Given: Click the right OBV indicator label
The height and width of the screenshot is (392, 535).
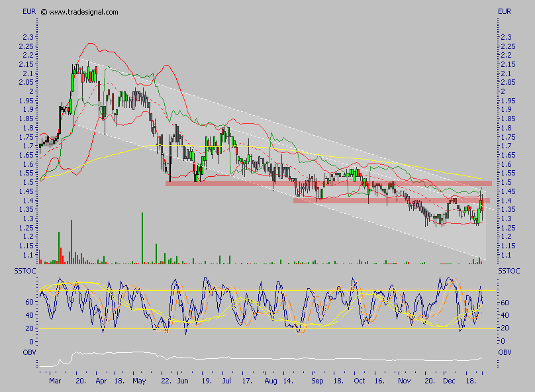Looking at the screenshot, I should (x=505, y=352).
